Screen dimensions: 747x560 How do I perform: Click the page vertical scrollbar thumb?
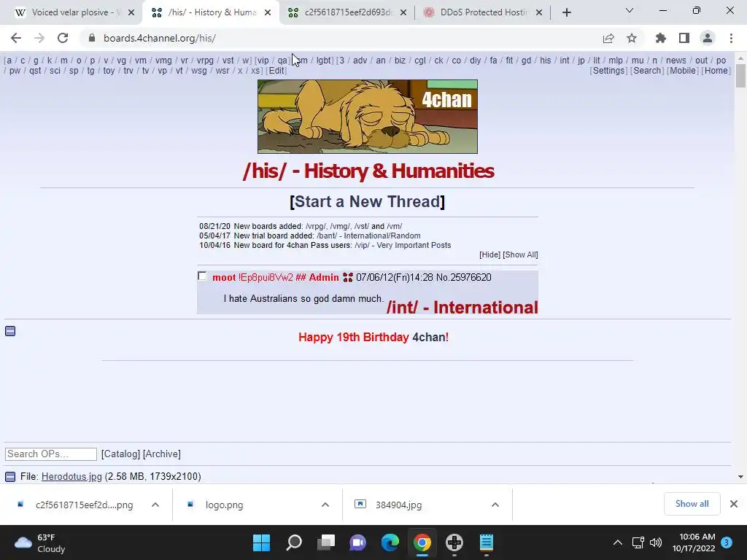740,76
